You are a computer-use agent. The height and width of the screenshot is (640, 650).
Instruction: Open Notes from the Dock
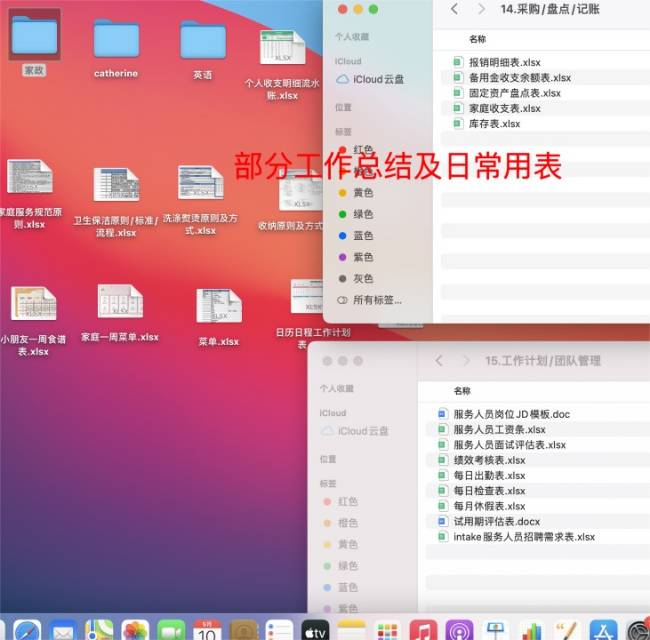(352, 630)
